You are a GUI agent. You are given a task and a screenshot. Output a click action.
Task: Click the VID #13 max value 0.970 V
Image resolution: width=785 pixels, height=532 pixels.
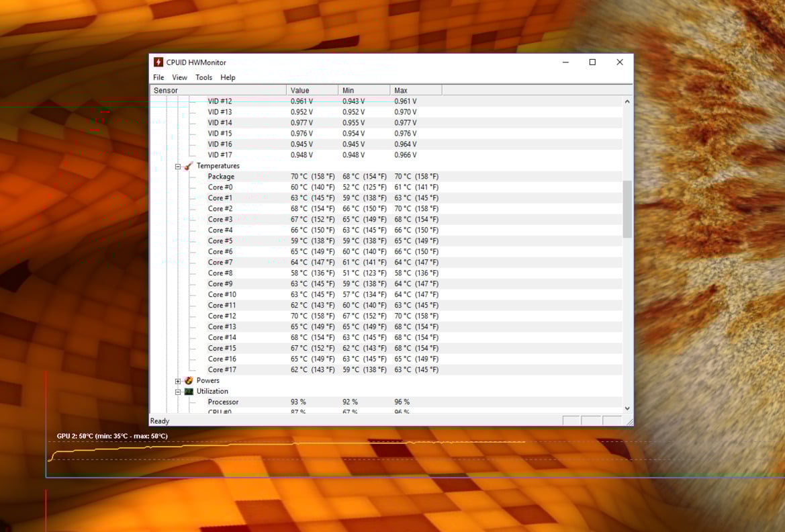point(405,112)
